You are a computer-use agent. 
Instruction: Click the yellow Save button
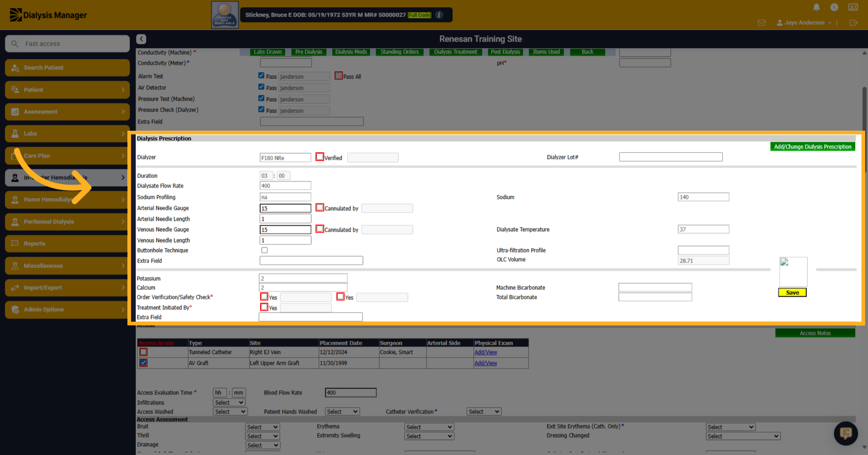click(792, 292)
